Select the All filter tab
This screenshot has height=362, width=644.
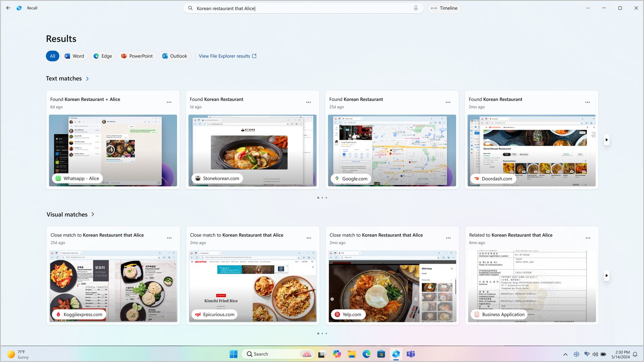pyautogui.click(x=52, y=56)
